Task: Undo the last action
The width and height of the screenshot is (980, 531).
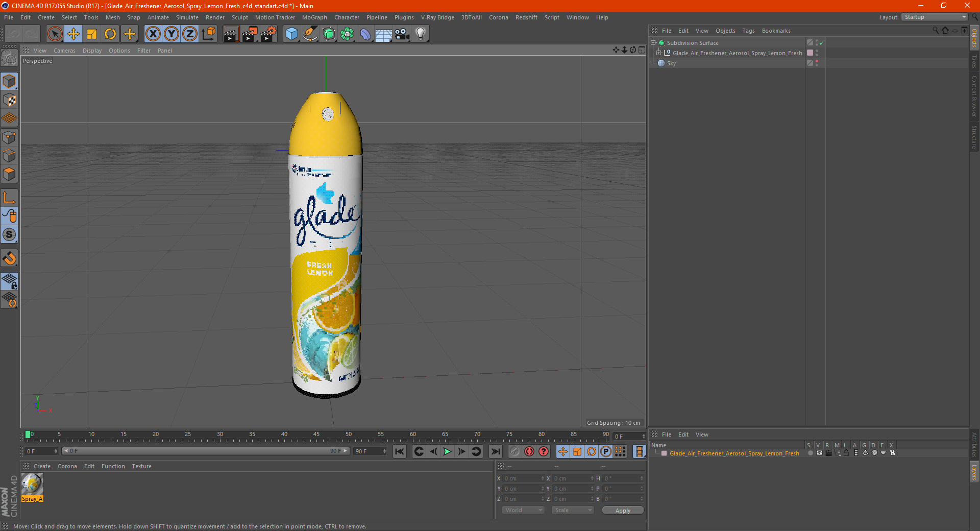Action: click(x=14, y=34)
